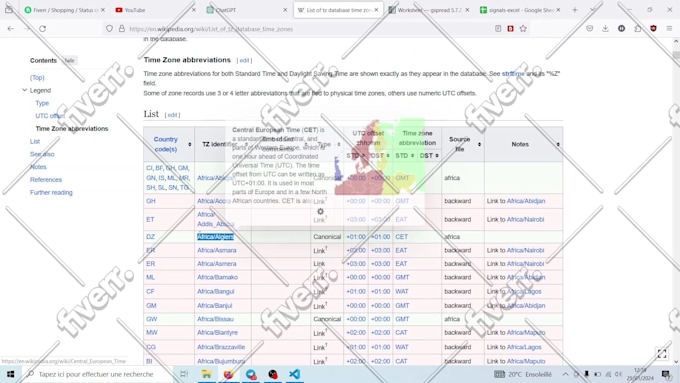Open the reader view icon in address bar
The height and width of the screenshot is (383, 680).
[498, 29]
